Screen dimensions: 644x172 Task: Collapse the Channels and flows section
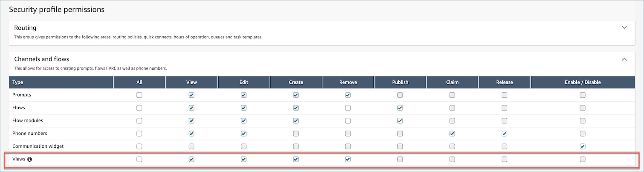[x=624, y=59]
